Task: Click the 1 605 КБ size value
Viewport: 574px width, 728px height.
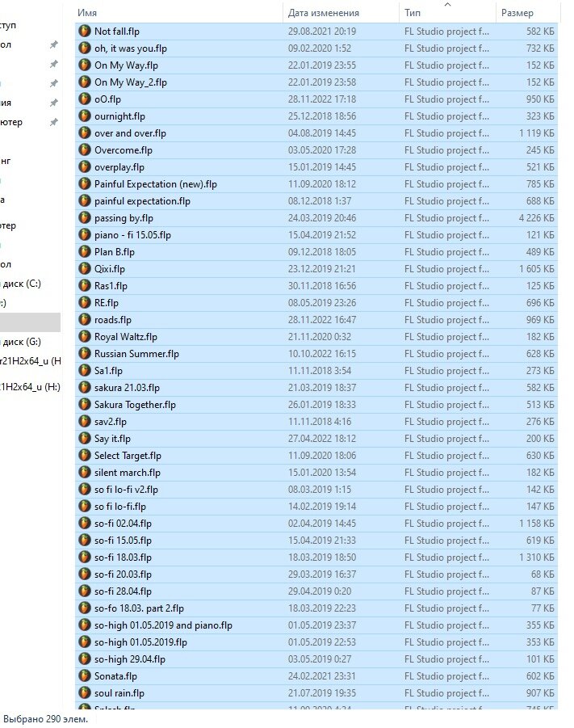Action: (x=536, y=269)
